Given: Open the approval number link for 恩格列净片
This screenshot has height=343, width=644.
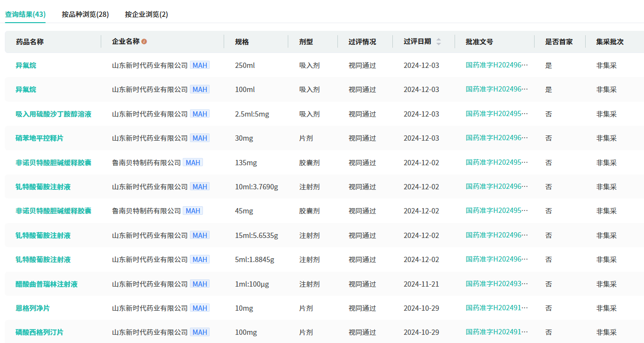Looking at the screenshot, I should [496, 308].
